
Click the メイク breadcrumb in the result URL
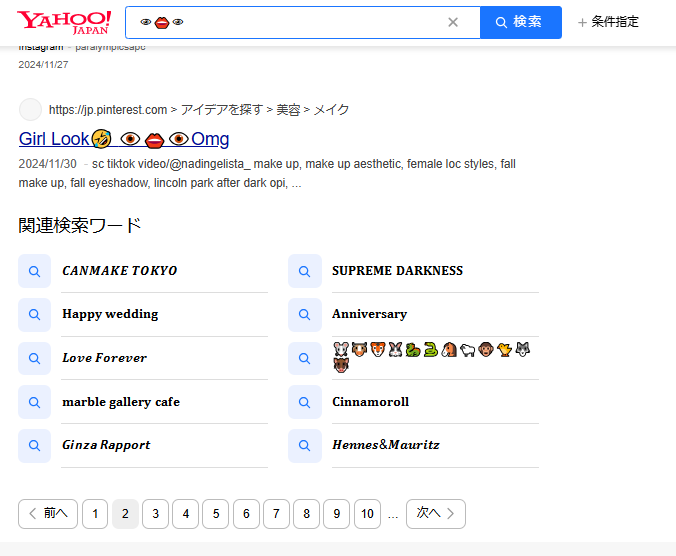coord(331,110)
